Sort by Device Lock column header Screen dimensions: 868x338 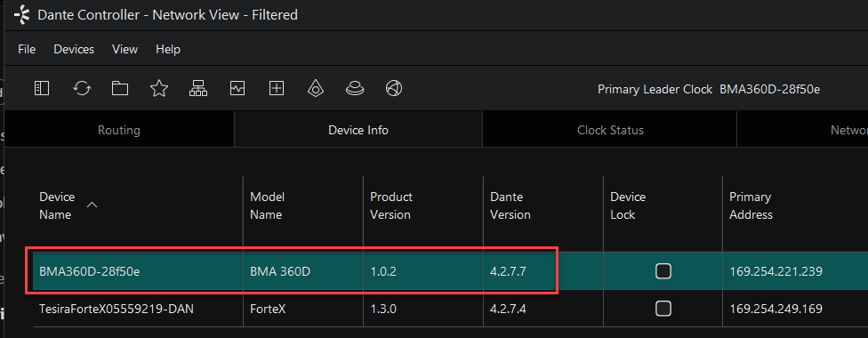coord(628,205)
